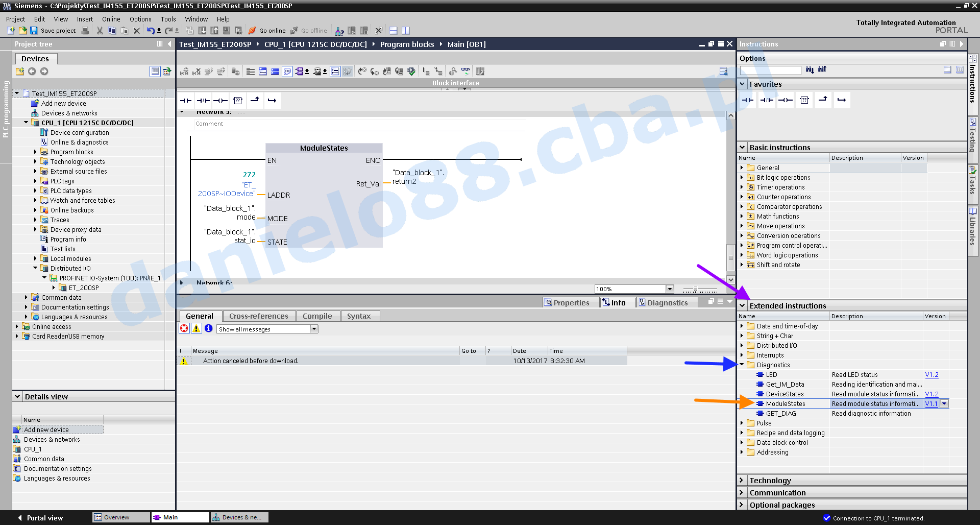Toggle error messages filter in Info panel
The width and height of the screenshot is (980, 525).
coord(184,328)
